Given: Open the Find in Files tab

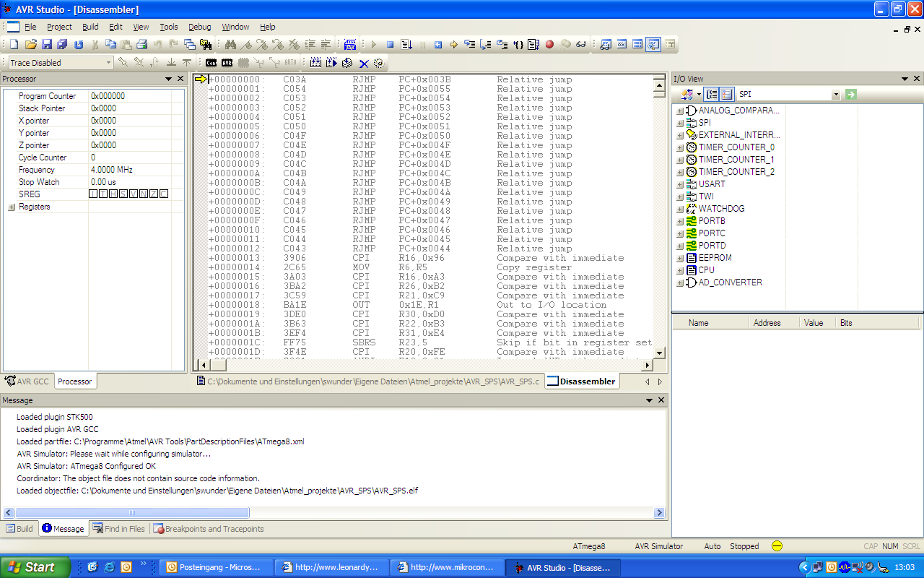Looking at the screenshot, I should [x=118, y=529].
